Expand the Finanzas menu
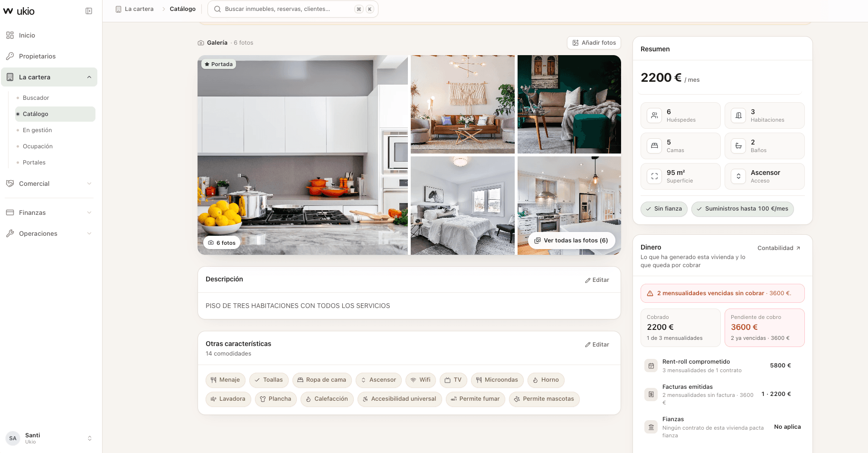 coord(49,212)
